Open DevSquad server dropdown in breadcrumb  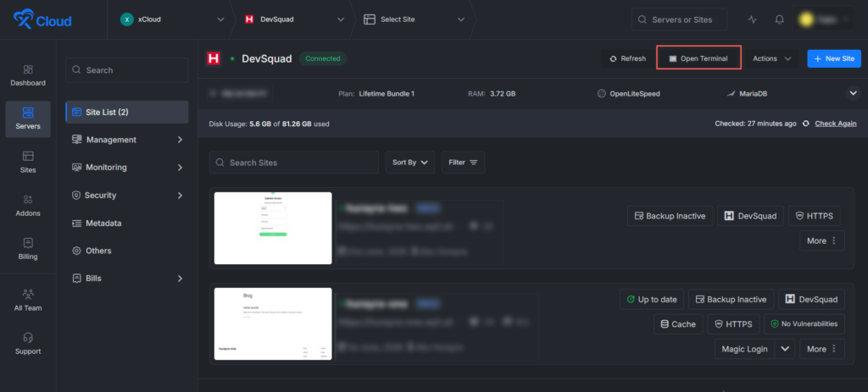coord(341,19)
